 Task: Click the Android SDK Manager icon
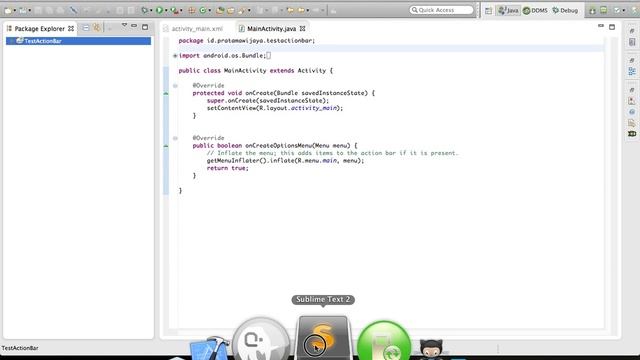coord(592,11)
